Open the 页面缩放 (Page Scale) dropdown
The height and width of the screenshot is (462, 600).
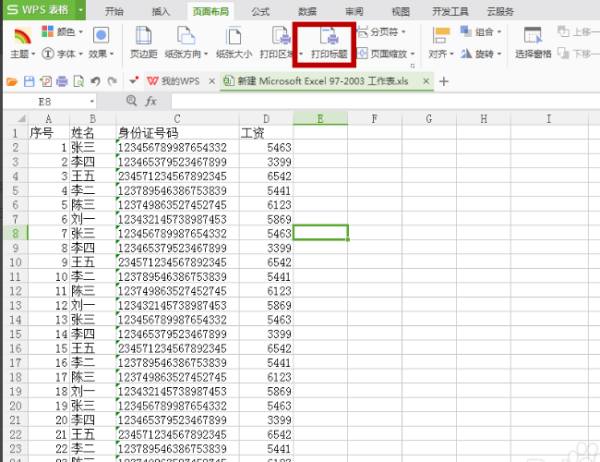[386, 53]
